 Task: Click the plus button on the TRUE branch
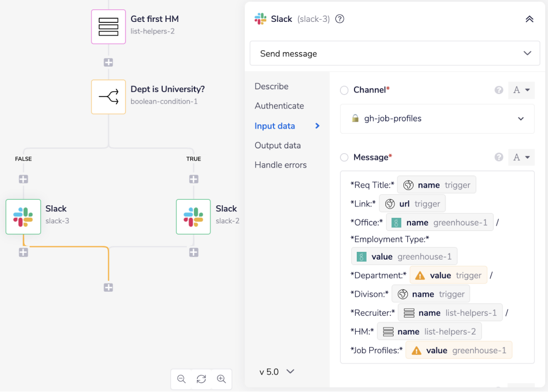pyautogui.click(x=193, y=178)
